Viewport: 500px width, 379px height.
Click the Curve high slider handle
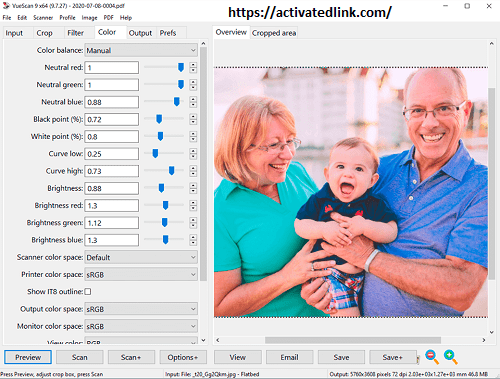click(171, 171)
